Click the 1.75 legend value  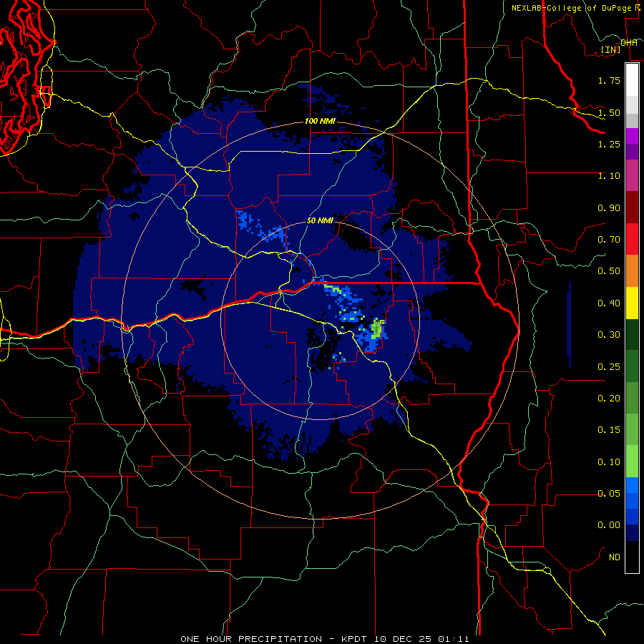pos(609,80)
